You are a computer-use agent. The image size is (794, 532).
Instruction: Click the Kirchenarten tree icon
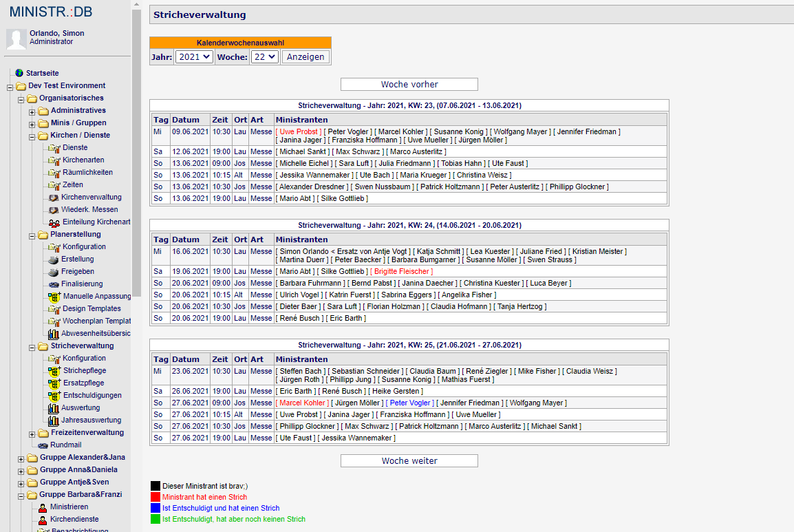point(54,160)
